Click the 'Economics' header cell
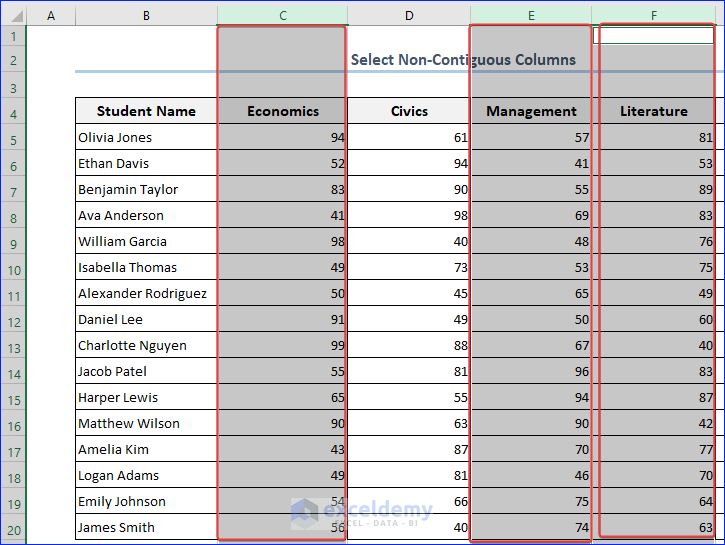725x545 pixels. point(283,111)
